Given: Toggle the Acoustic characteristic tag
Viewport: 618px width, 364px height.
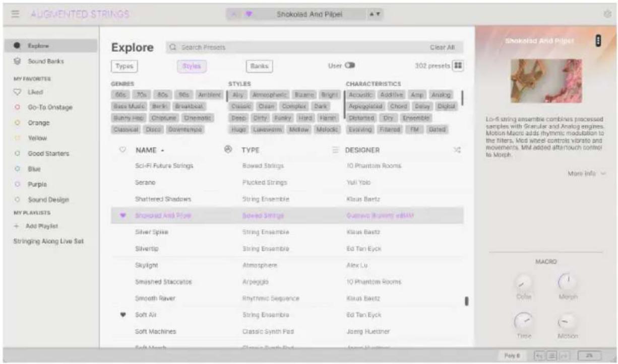Looking at the screenshot, I should click(360, 95).
